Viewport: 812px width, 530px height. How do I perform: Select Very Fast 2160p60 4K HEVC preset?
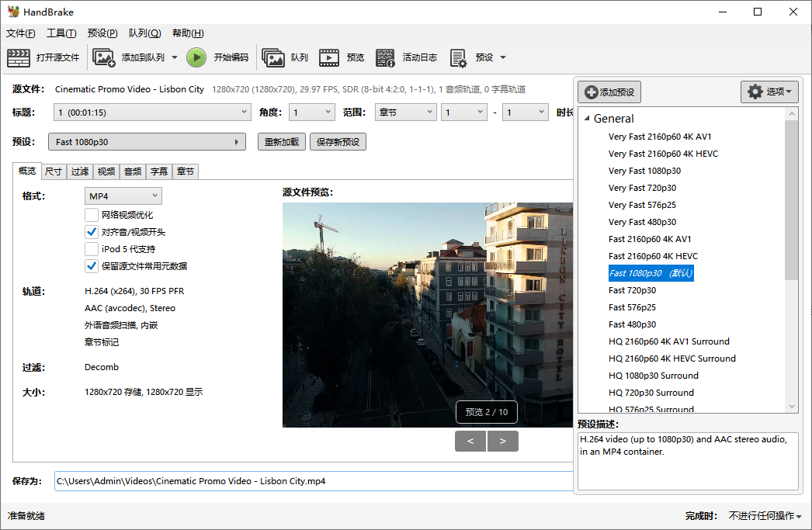click(x=664, y=154)
